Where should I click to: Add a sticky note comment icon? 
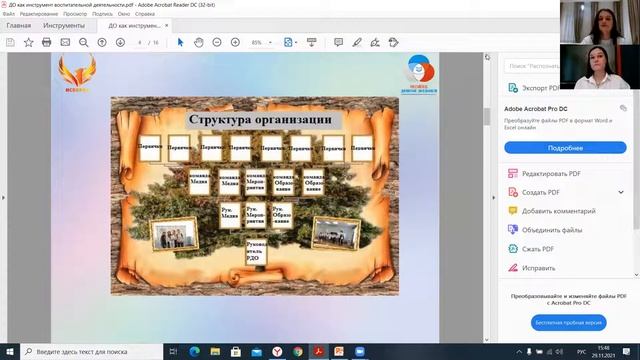coord(338,42)
